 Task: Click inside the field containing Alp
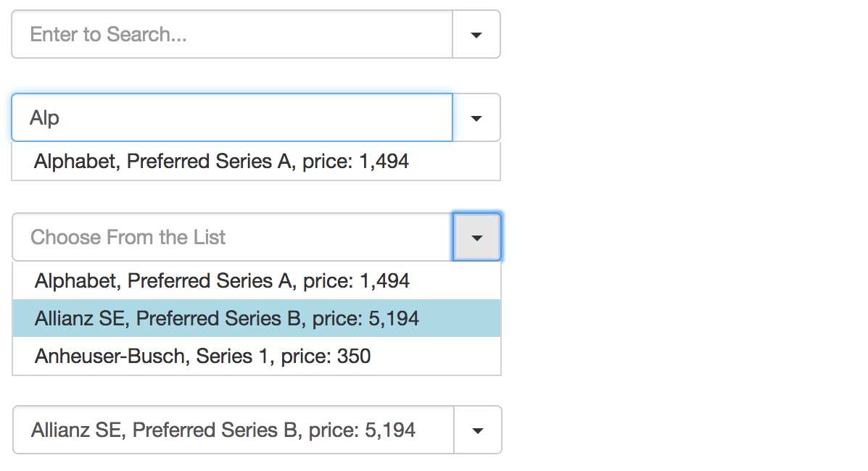tap(232, 117)
